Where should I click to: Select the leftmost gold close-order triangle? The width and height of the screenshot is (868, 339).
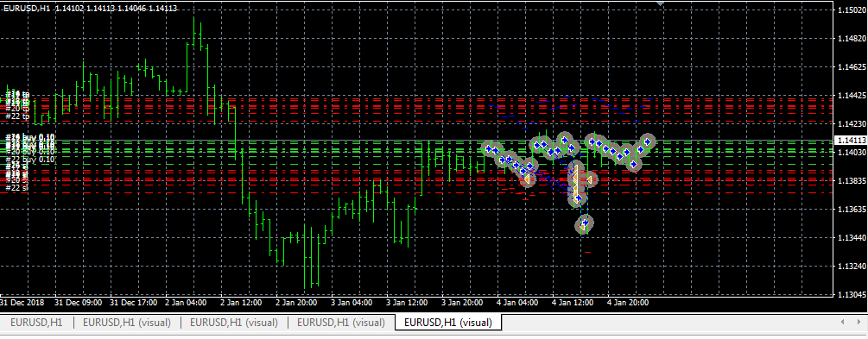tap(528, 179)
